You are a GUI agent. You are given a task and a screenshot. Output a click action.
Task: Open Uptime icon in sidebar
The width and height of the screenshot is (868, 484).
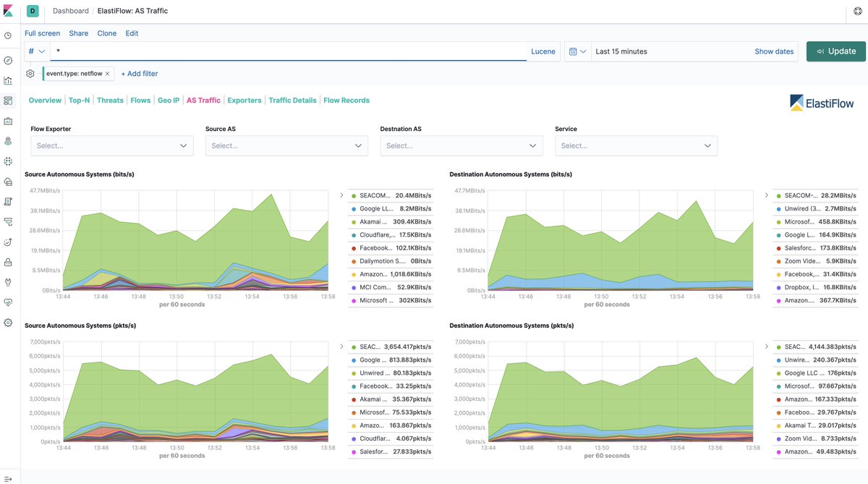click(8, 242)
